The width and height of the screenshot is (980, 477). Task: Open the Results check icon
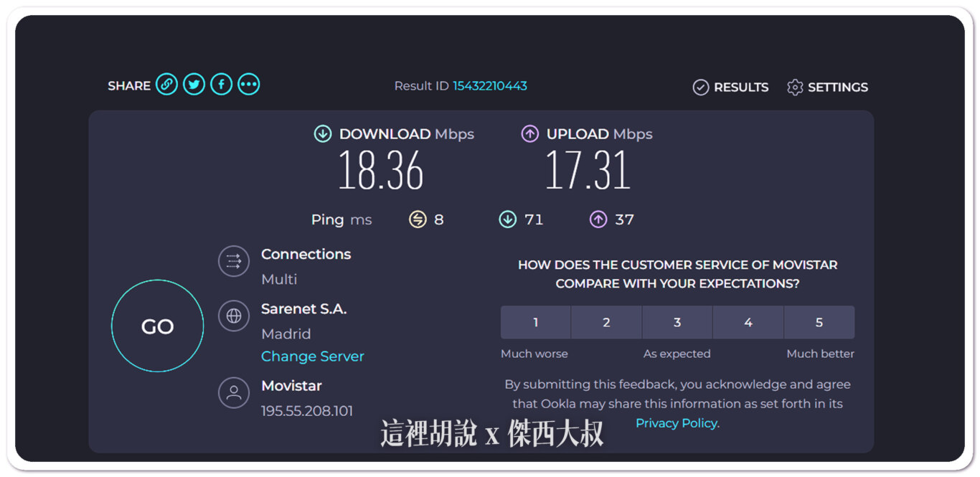tap(700, 88)
